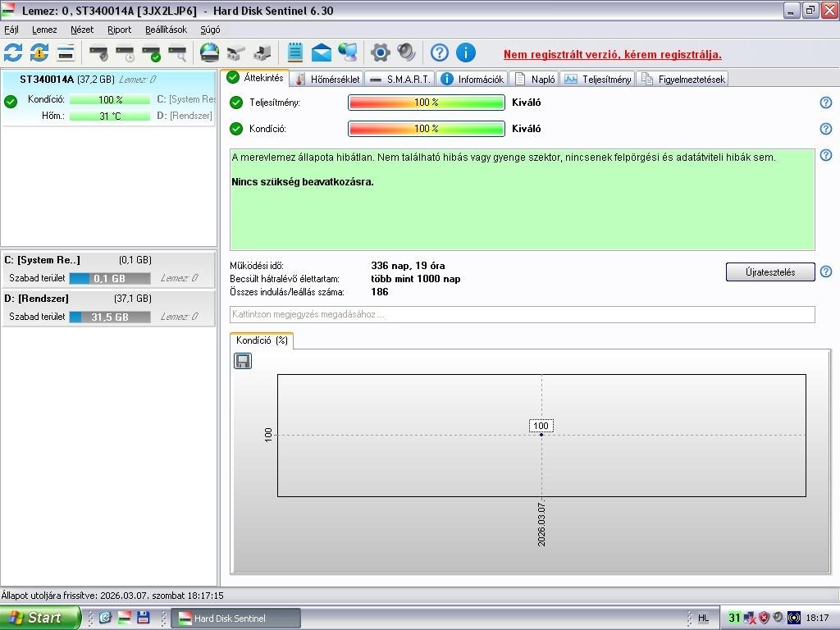This screenshot has height=630, width=840.
Task: Click the C: drive free space bar
Action: (x=110, y=279)
